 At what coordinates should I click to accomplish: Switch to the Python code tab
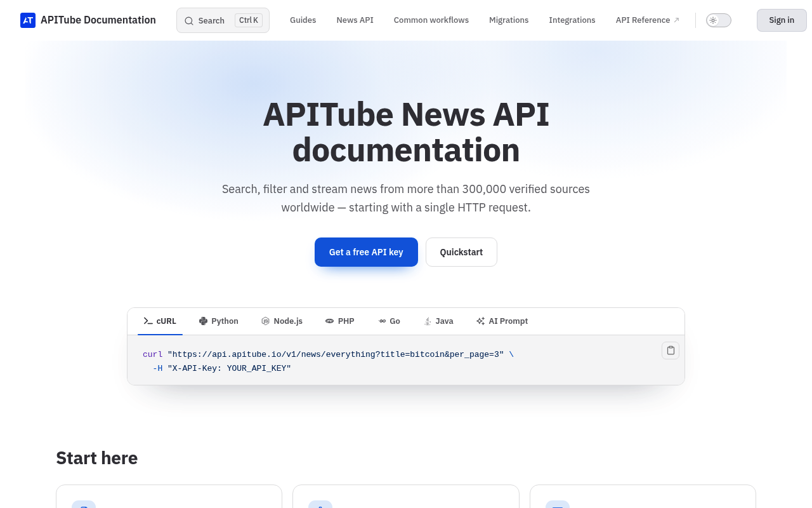pos(218,321)
